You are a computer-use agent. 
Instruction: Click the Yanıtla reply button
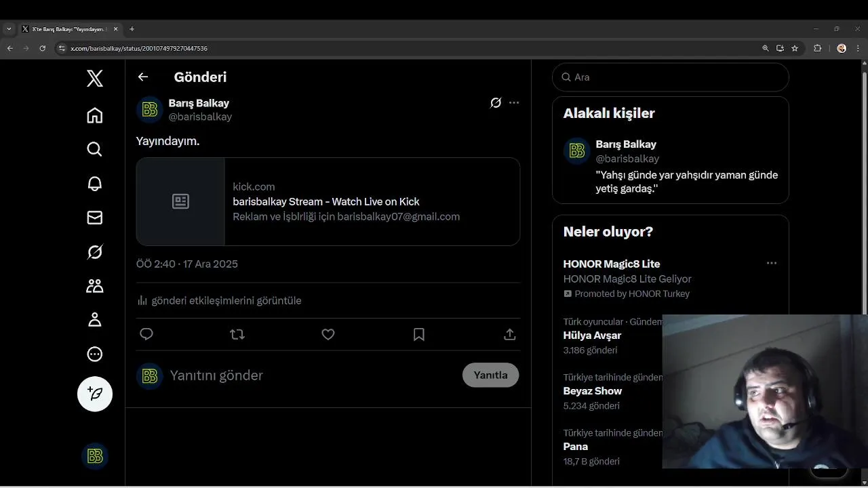[491, 375]
